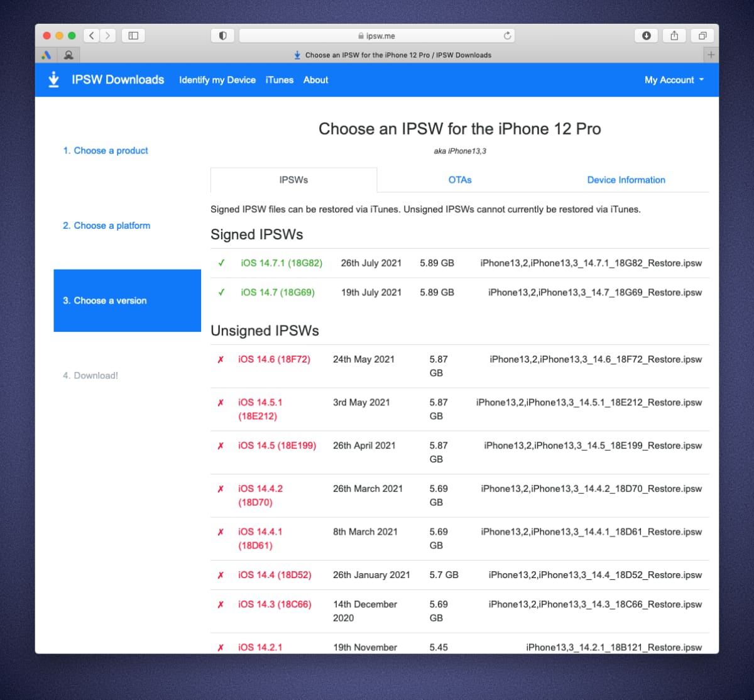
Task: Select signed iOS 14.7 (18G69)
Action: click(278, 292)
